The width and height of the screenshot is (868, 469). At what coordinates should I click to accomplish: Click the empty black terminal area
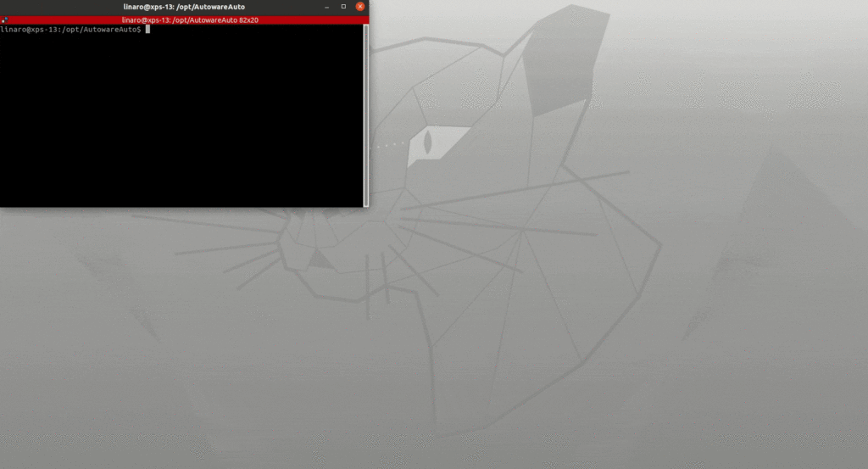pyautogui.click(x=182, y=119)
